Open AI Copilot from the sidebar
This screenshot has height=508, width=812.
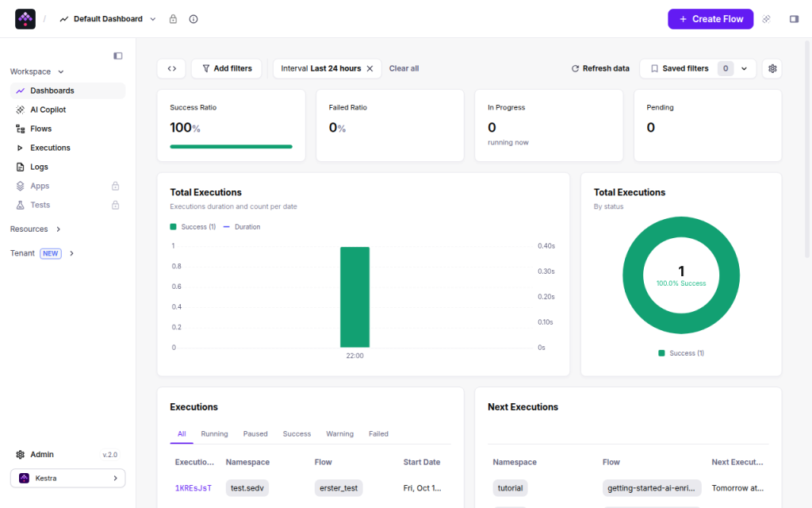tap(68, 110)
